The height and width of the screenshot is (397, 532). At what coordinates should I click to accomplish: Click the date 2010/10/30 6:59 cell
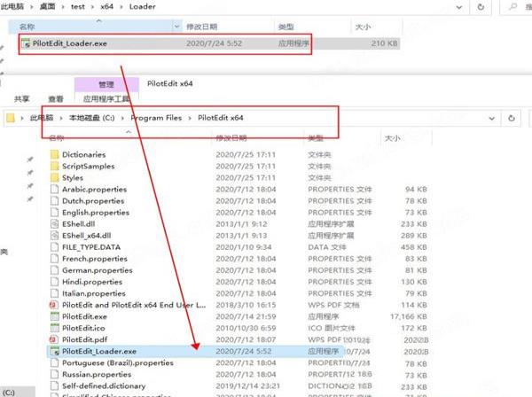coord(246,328)
